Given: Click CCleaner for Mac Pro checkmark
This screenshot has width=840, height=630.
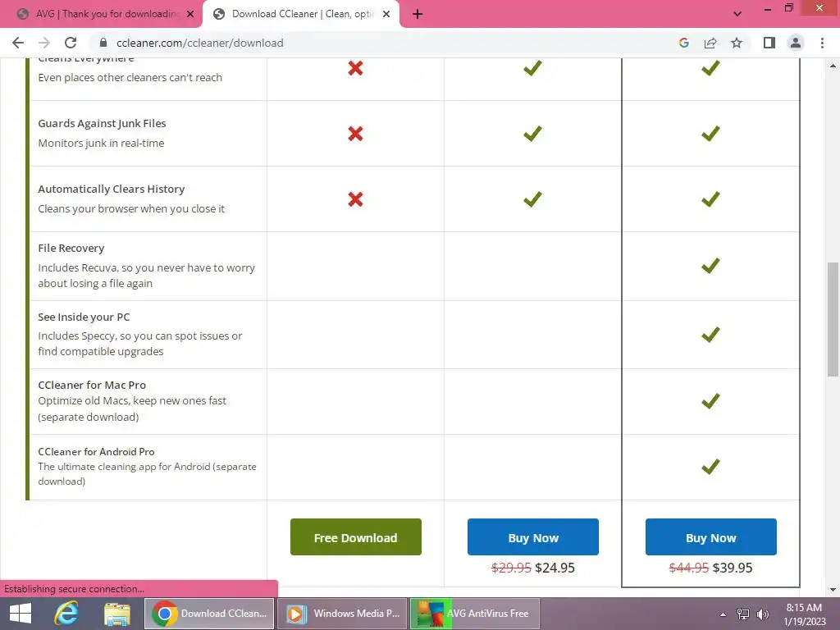Looking at the screenshot, I should pyautogui.click(x=711, y=400).
